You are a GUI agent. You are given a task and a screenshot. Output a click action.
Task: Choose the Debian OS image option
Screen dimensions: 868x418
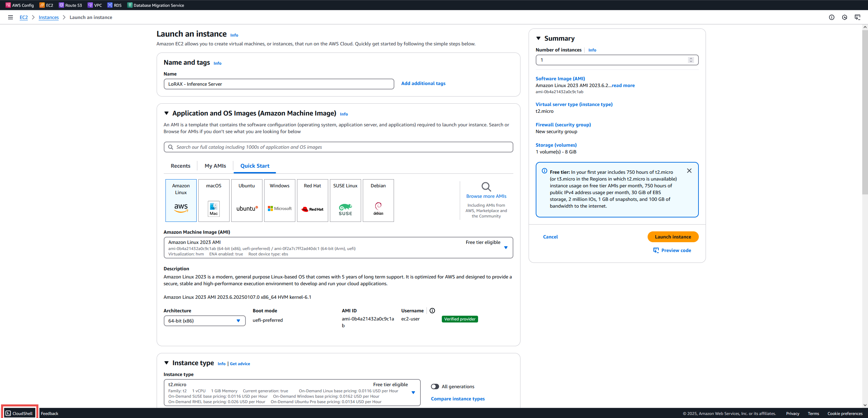[x=378, y=200]
